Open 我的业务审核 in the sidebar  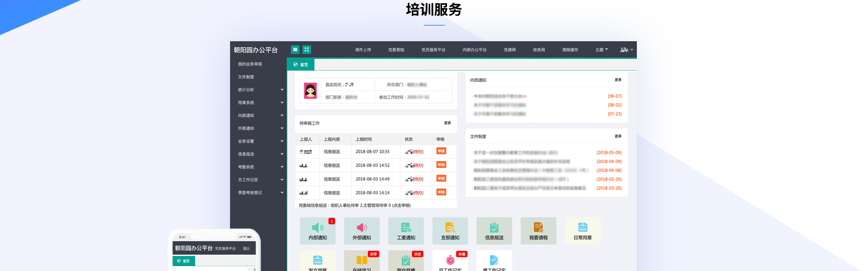tap(250, 64)
